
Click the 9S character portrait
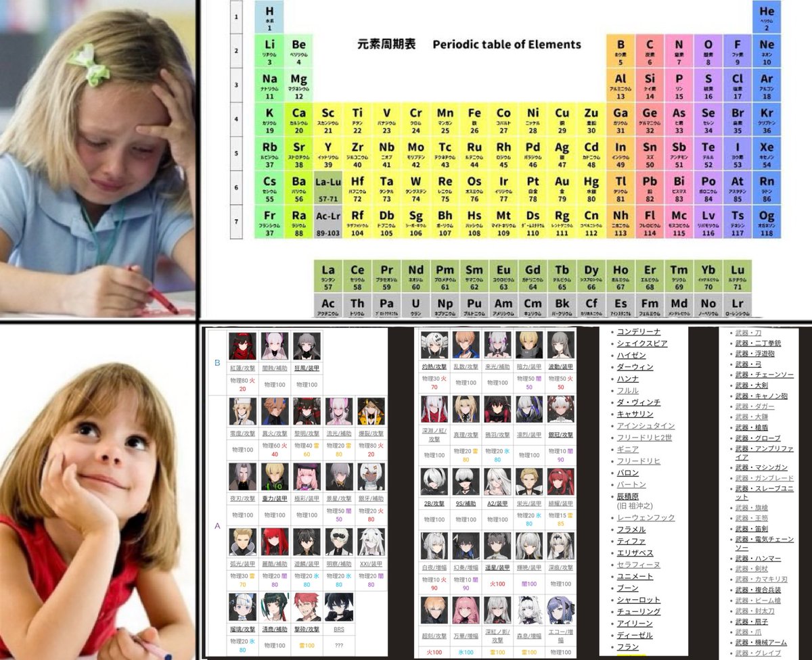coord(466,481)
